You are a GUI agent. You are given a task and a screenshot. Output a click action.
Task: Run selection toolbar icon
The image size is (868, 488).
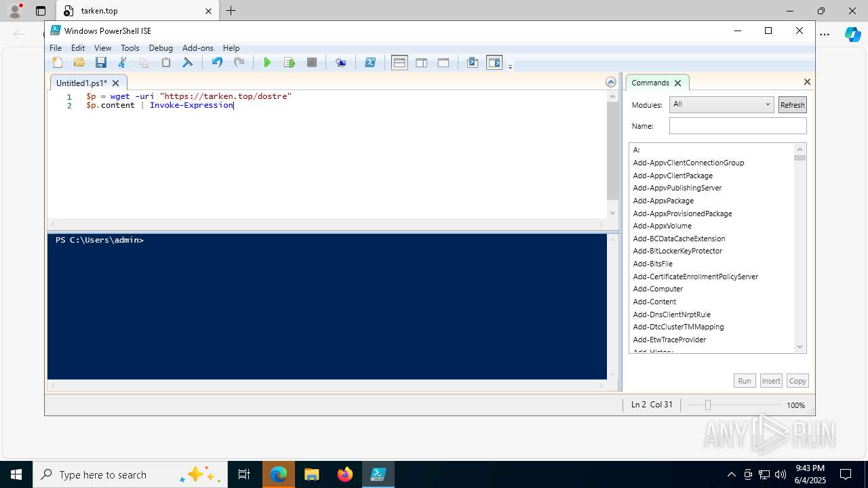(x=290, y=62)
